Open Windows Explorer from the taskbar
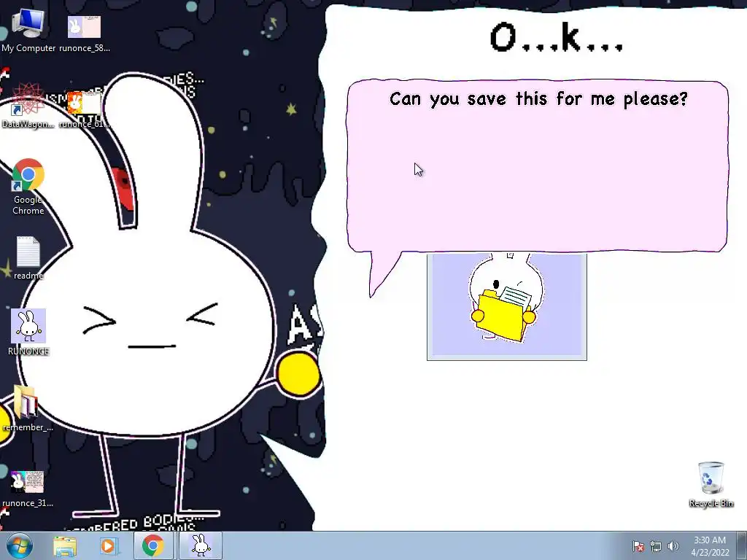The height and width of the screenshot is (560, 747). point(65,546)
